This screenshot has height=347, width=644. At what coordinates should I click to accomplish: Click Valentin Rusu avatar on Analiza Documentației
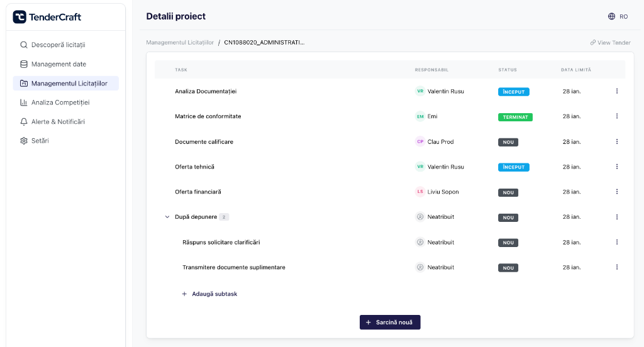420,91
